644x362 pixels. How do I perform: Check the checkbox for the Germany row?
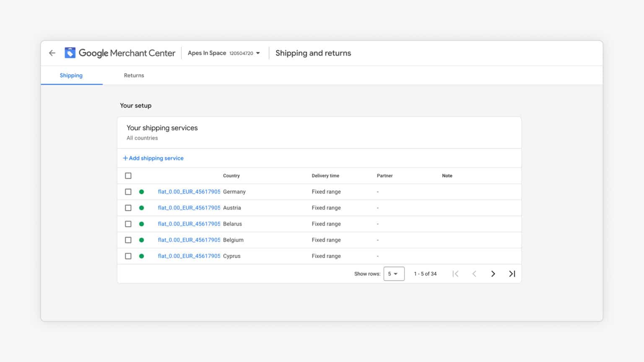[128, 191]
